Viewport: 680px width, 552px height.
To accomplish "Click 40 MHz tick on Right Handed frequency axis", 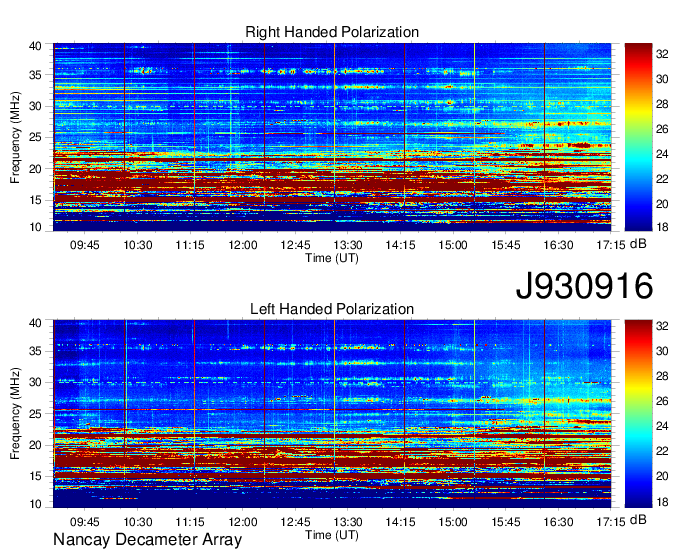I will pos(35,46).
